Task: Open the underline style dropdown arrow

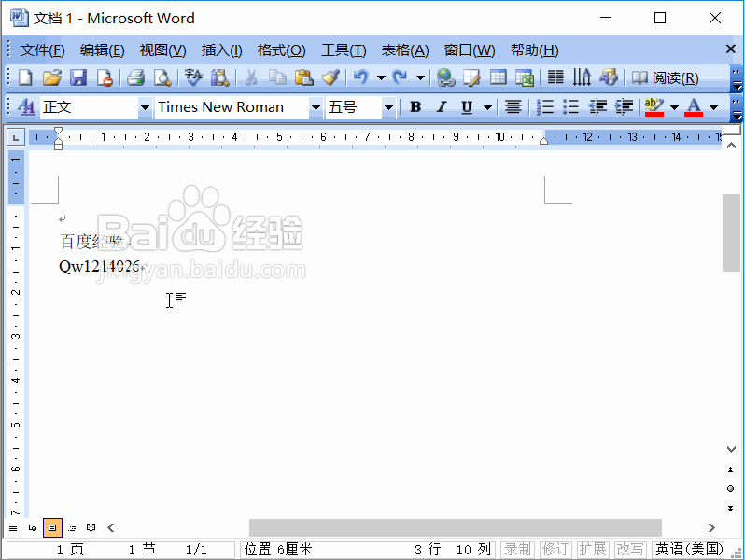Action: [x=487, y=108]
